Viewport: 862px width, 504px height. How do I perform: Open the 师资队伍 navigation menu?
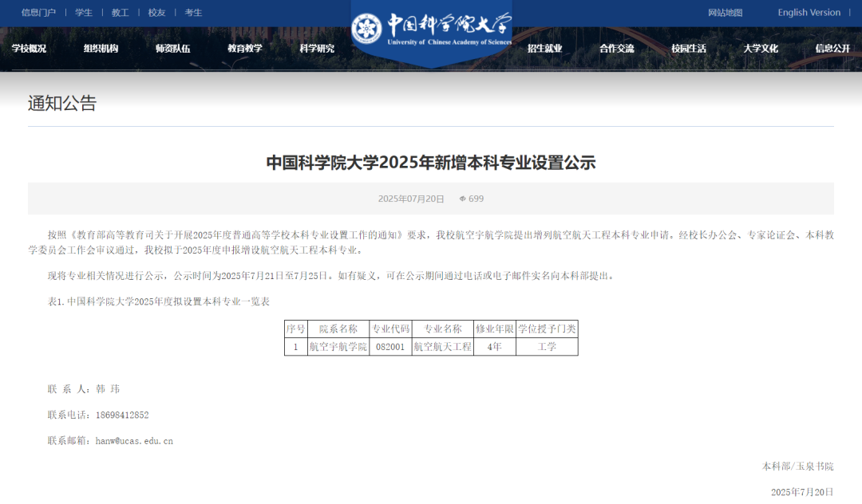click(172, 48)
